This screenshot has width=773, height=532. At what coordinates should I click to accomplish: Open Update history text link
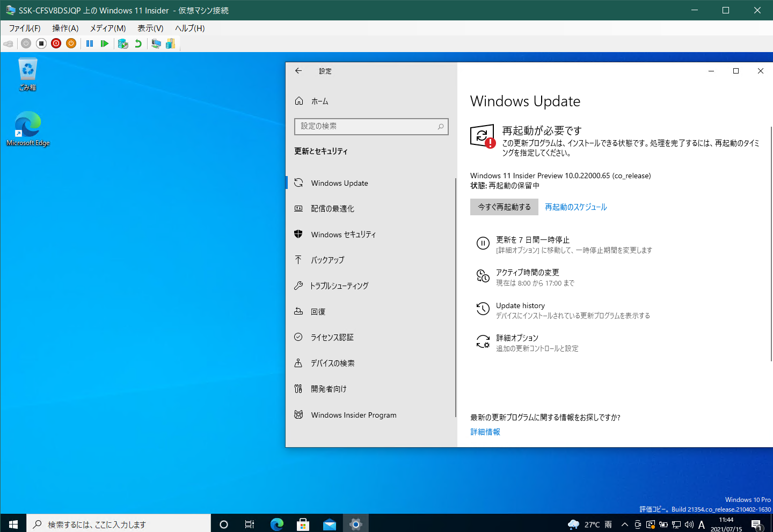pyautogui.click(x=520, y=305)
